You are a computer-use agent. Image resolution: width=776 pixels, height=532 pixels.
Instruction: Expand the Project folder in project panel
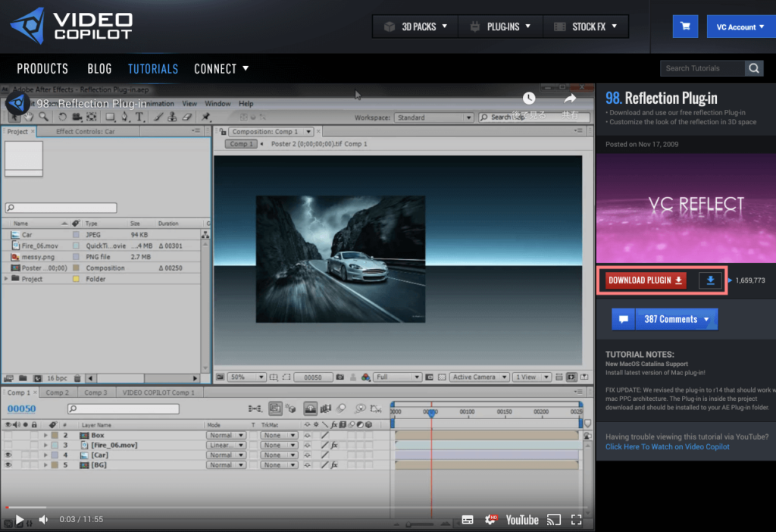[x=6, y=279]
